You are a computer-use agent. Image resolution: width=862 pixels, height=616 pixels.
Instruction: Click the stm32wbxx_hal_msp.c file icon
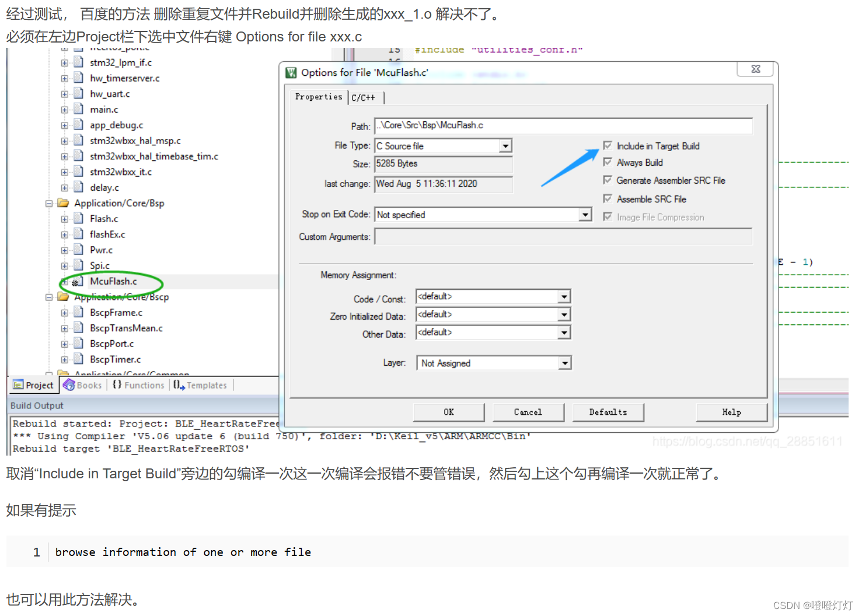(x=79, y=141)
